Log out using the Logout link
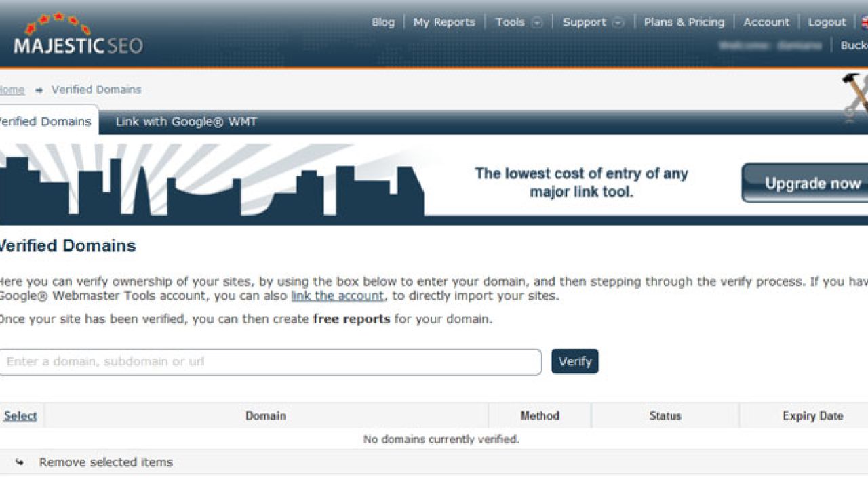The width and height of the screenshot is (868, 488). [827, 22]
